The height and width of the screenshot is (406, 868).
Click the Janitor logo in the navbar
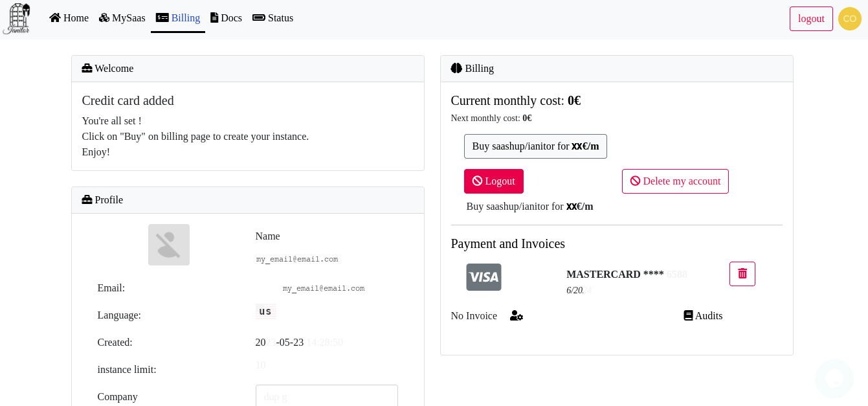point(17,18)
